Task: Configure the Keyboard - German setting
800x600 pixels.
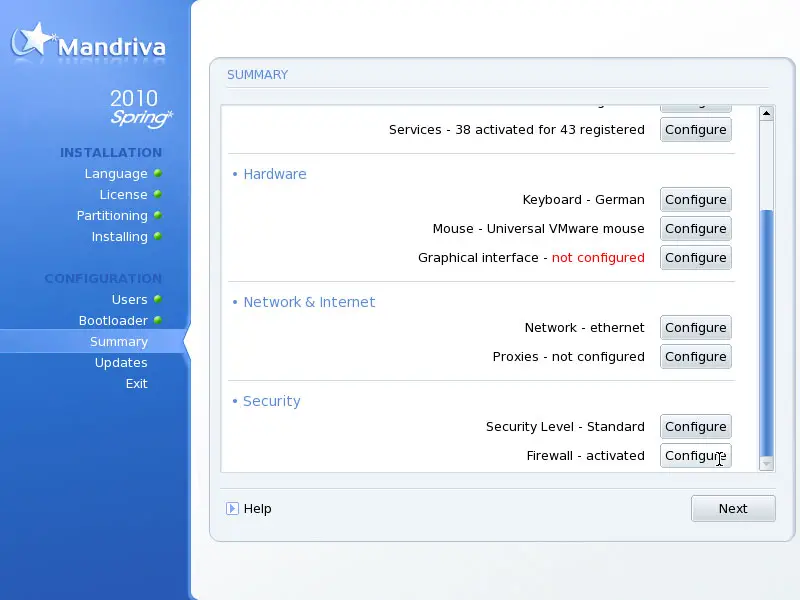Action: point(695,199)
